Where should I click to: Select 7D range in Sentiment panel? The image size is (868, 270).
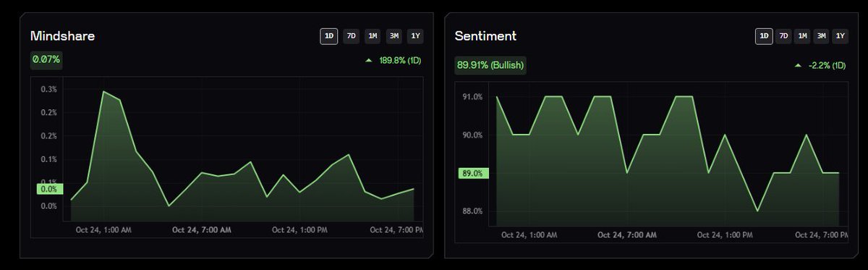[x=783, y=36]
